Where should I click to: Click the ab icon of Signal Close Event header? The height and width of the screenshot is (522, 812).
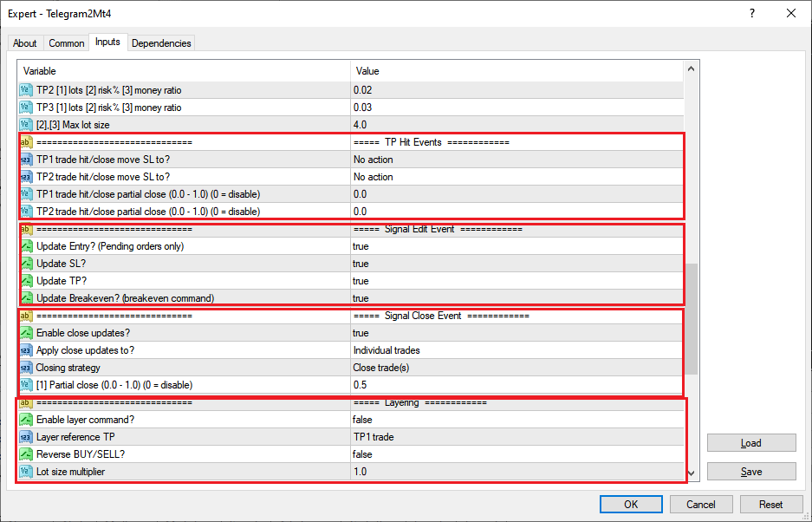click(x=26, y=316)
